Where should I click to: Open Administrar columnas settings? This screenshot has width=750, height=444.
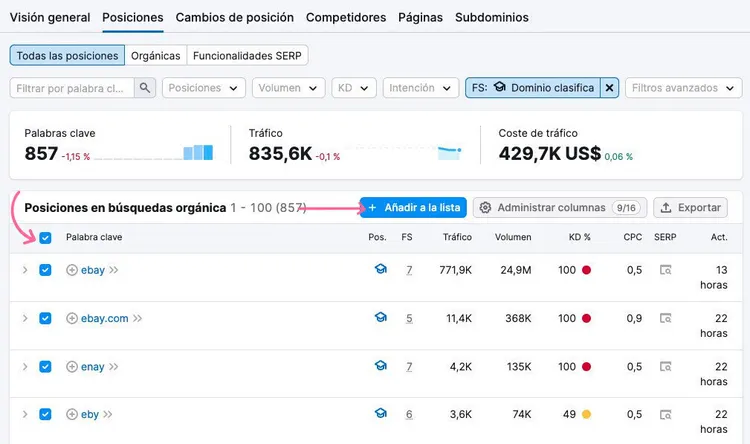[x=560, y=208]
